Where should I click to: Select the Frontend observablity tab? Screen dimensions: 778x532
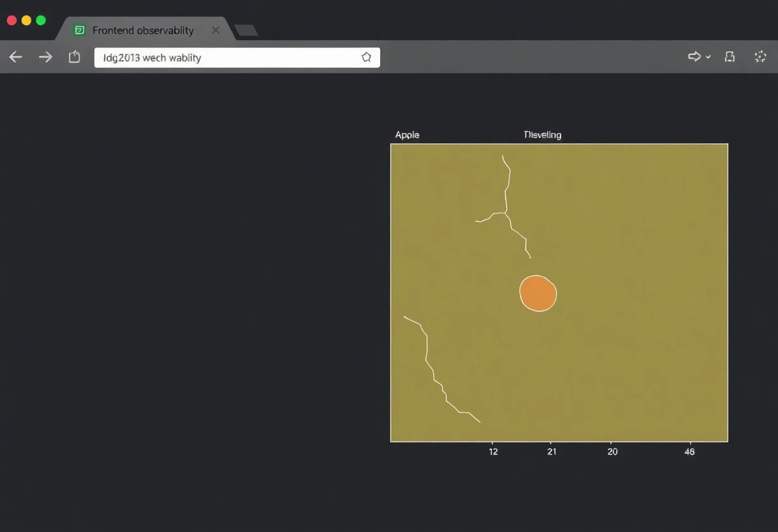point(147,30)
